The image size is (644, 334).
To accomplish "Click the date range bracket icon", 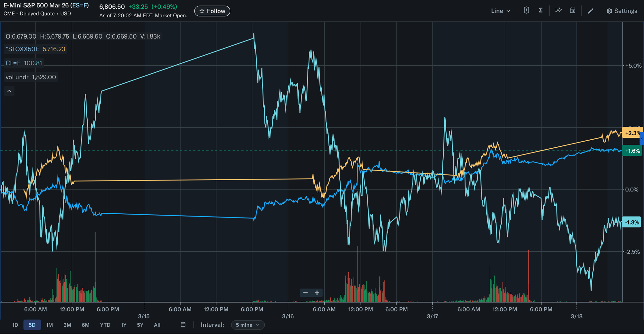I will click(526, 11).
